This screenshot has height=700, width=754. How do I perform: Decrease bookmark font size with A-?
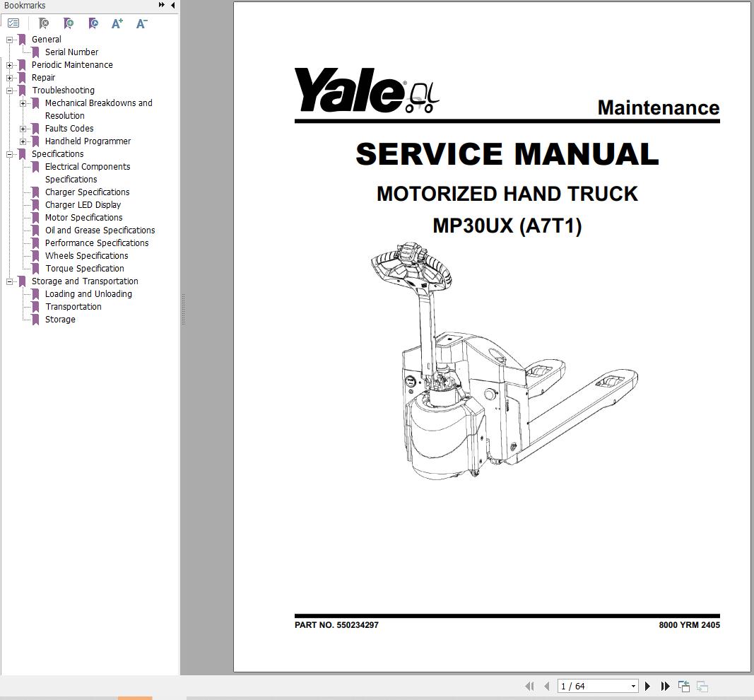pos(142,23)
